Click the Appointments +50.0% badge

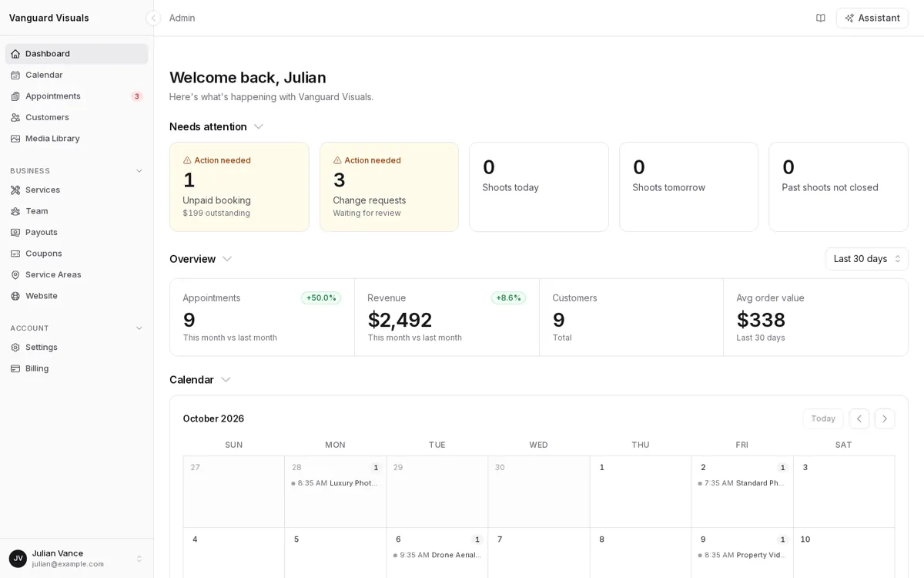pyautogui.click(x=321, y=298)
